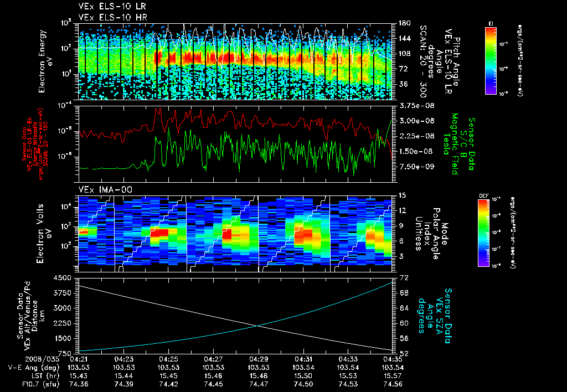Click the red 'VEx ELS-06 LR-Bk' axis label
This screenshot has height=392, width=567.
tap(30, 144)
